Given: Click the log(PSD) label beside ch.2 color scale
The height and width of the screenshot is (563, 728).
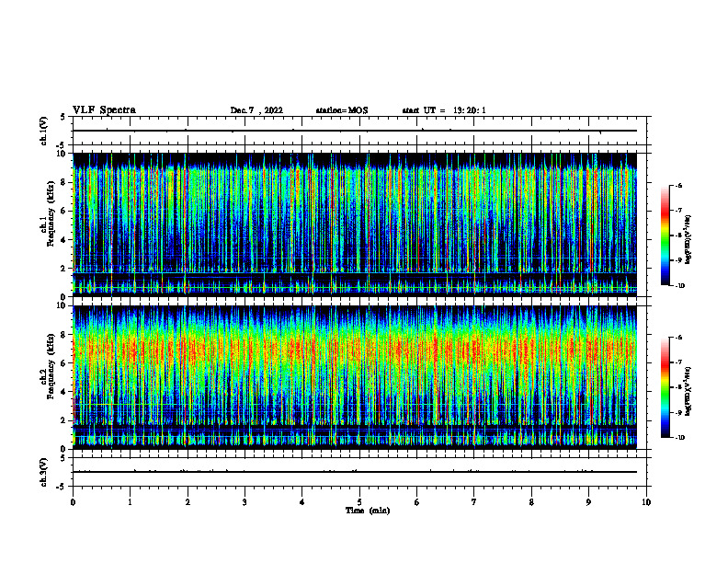Looking at the screenshot, I should coord(688,392).
